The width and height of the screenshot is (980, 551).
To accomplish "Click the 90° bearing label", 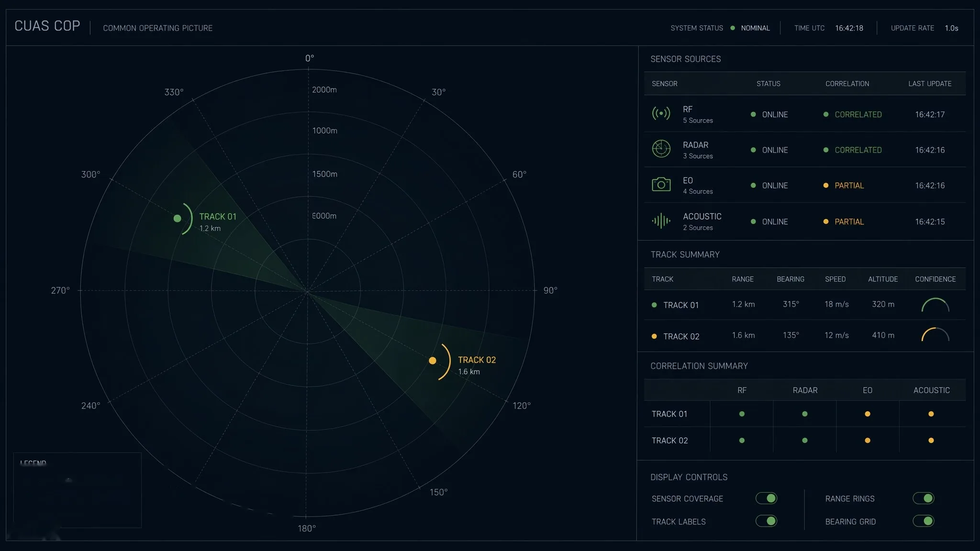I will pos(550,290).
